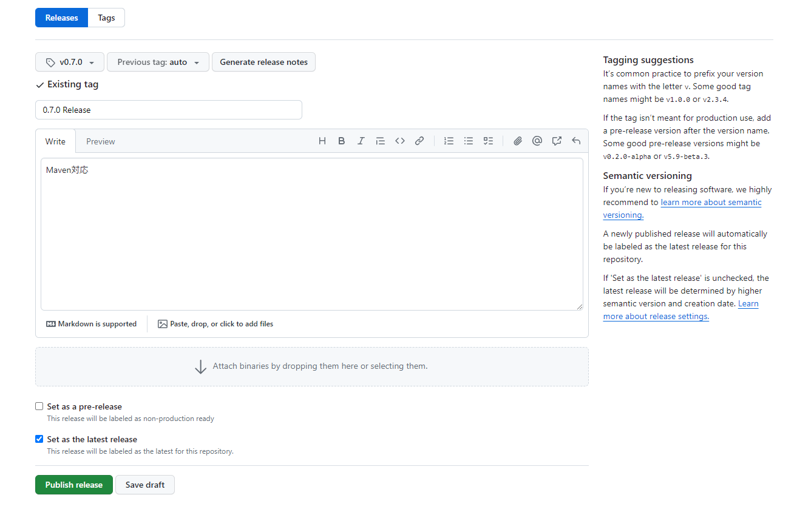Apply italic formatting to the description
797x532 pixels.
click(x=361, y=140)
